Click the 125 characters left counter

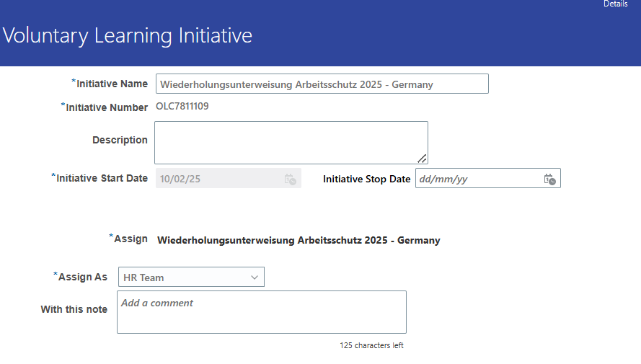click(x=371, y=345)
